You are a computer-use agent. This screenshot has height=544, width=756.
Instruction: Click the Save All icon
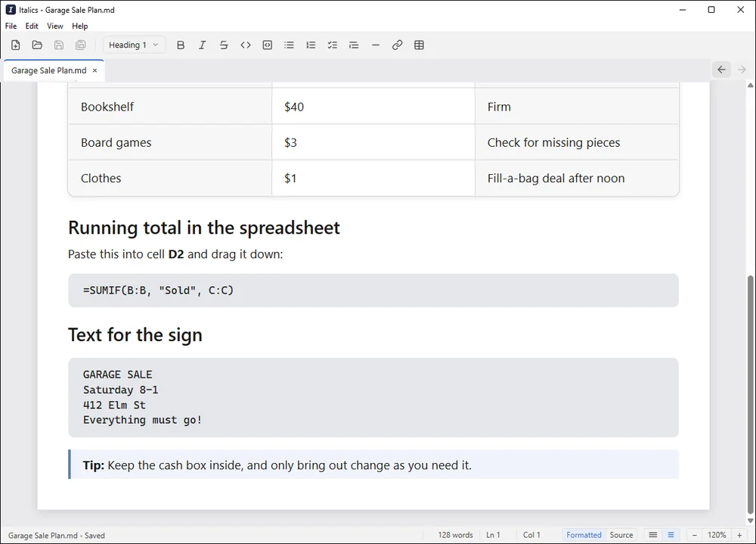[x=81, y=45]
